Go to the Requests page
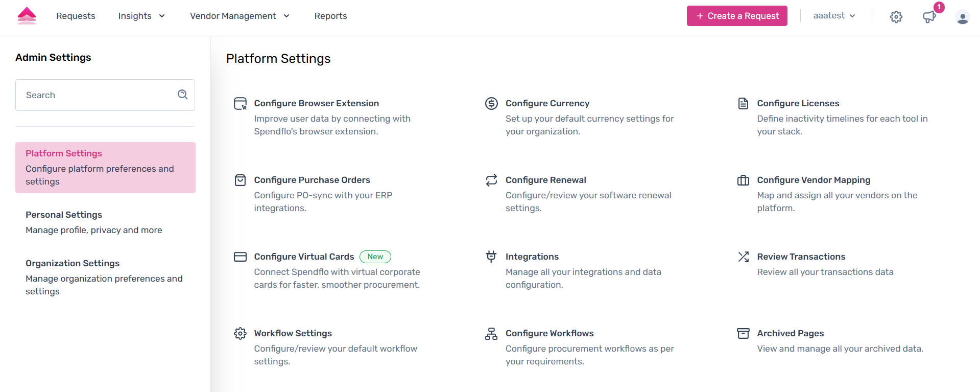 pos(76,16)
